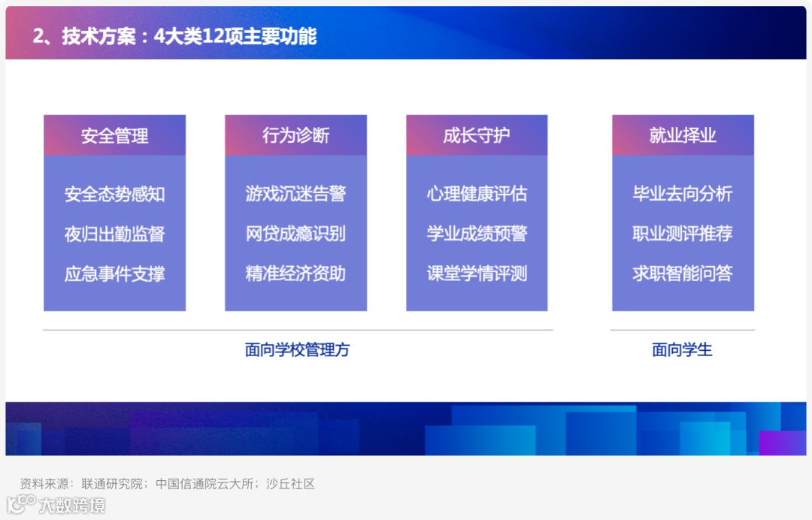Click the 求职智能问答 item

point(683,274)
